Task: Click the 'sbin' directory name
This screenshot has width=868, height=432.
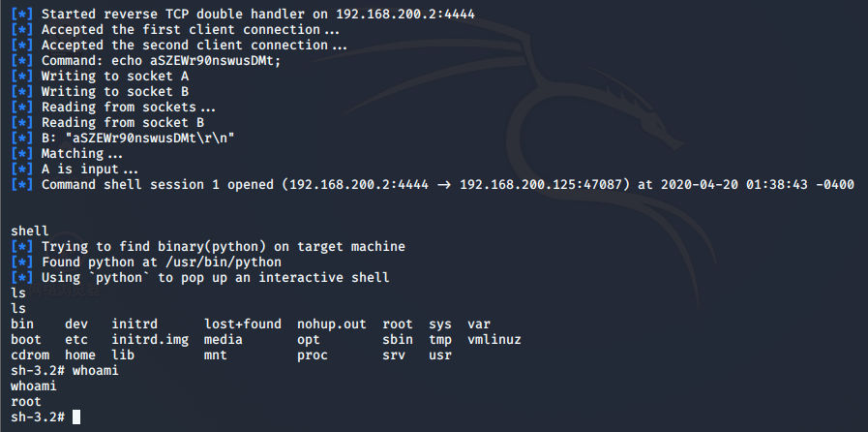Action: (x=398, y=340)
